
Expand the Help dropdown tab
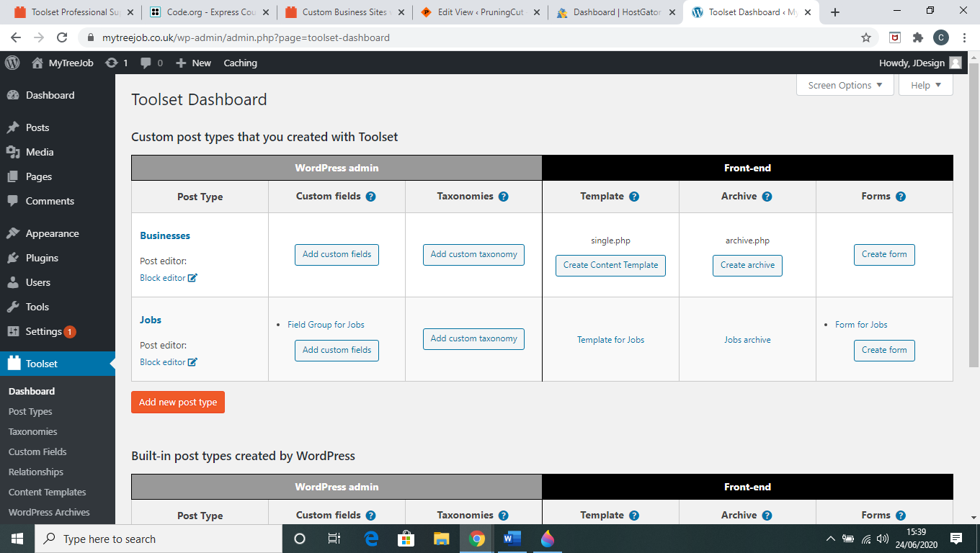[926, 85]
